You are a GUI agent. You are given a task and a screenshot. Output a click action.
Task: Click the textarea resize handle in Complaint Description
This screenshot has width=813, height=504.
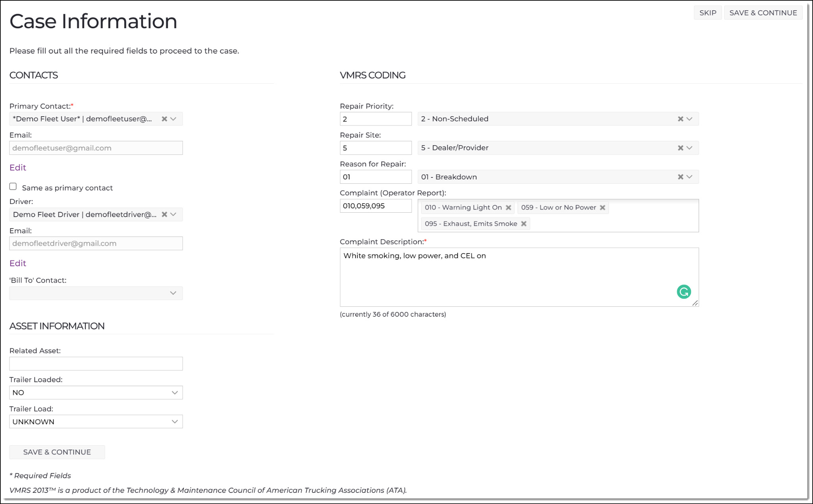tap(695, 303)
